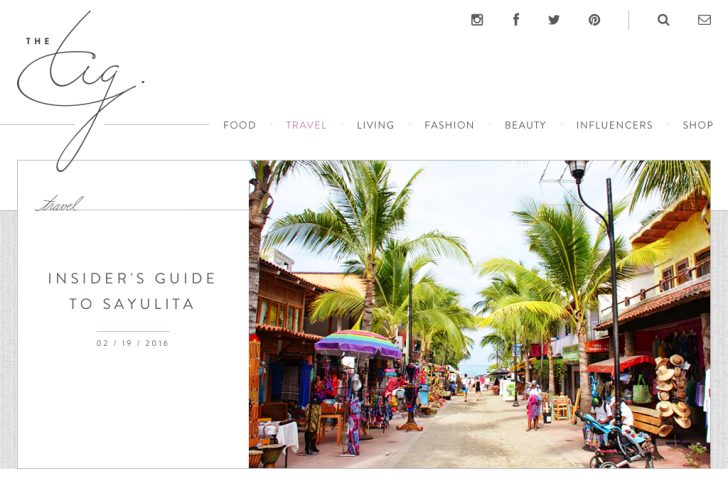This screenshot has width=728, height=493.
Task: Go to the Beauty section
Action: tap(526, 125)
